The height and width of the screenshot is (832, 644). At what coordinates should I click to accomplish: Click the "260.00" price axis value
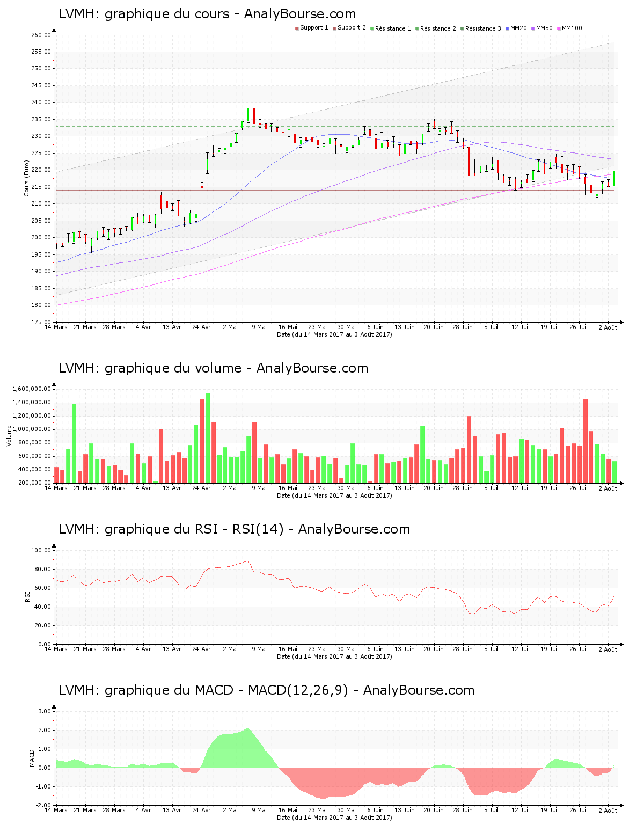click(x=41, y=35)
